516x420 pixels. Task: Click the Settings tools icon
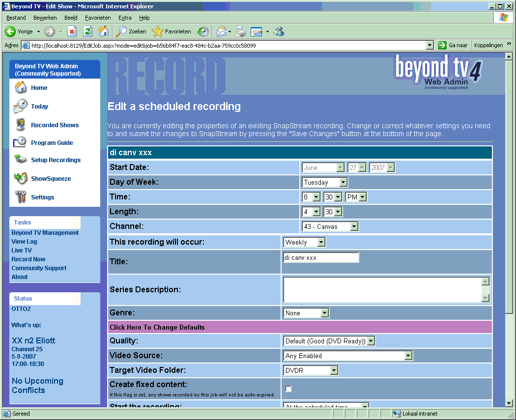tap(21, 197)
